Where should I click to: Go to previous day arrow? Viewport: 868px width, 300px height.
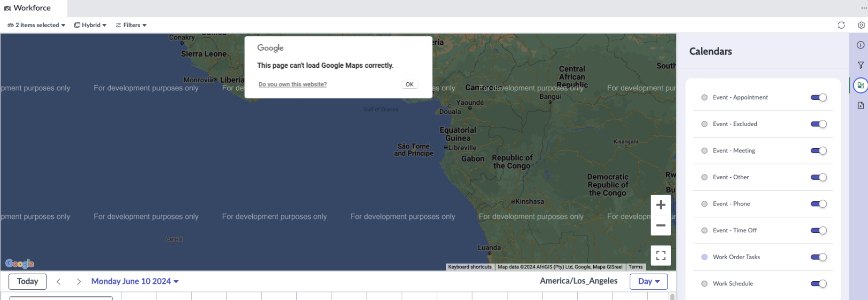tap(59, 282)
